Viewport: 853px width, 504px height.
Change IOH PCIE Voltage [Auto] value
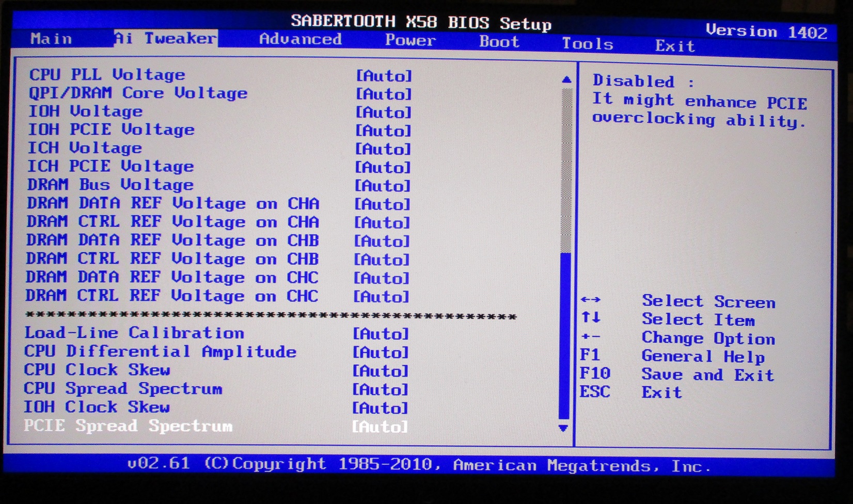(383, 131)
